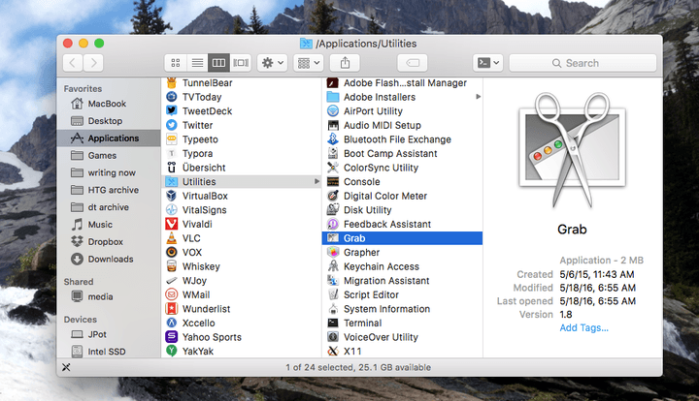Open the Terminal app icon
Screen dimensions: 699x401
(333, 323)
